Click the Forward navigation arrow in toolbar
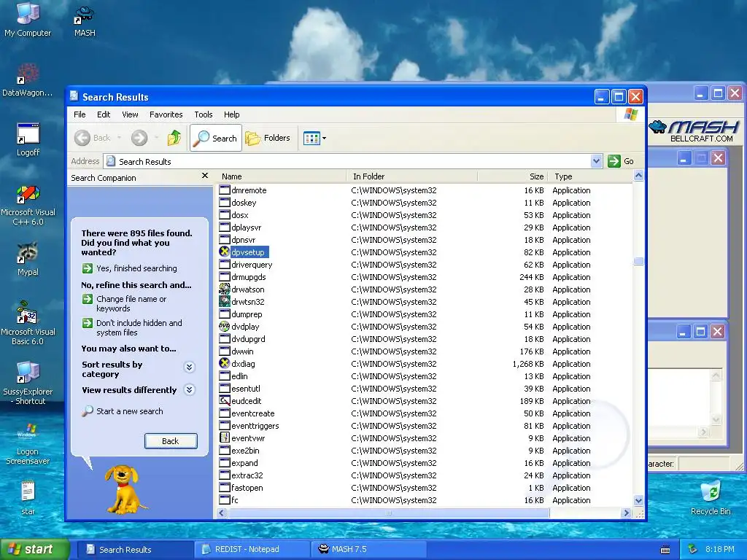Screen dimensions: 747x560 [139, 138]
